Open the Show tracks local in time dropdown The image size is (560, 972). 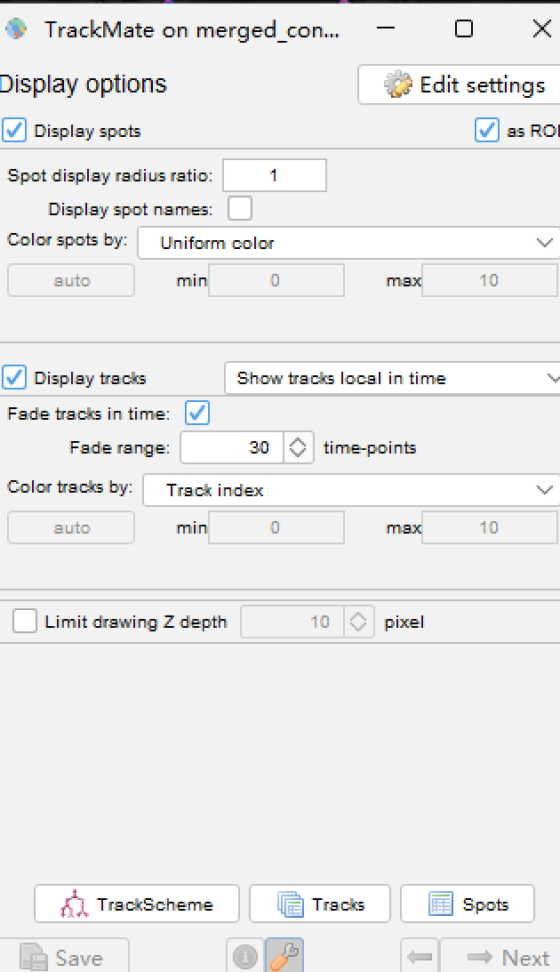[393, 378]
